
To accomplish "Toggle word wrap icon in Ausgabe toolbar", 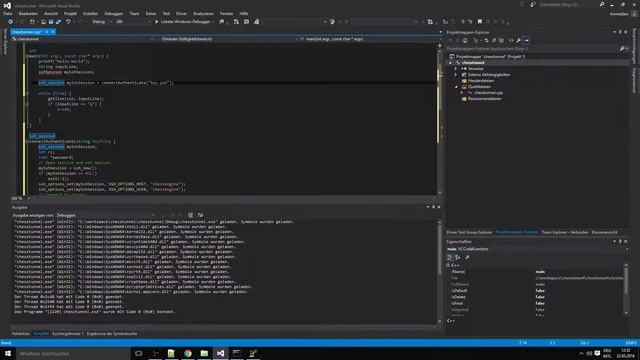I will [200, 215].
